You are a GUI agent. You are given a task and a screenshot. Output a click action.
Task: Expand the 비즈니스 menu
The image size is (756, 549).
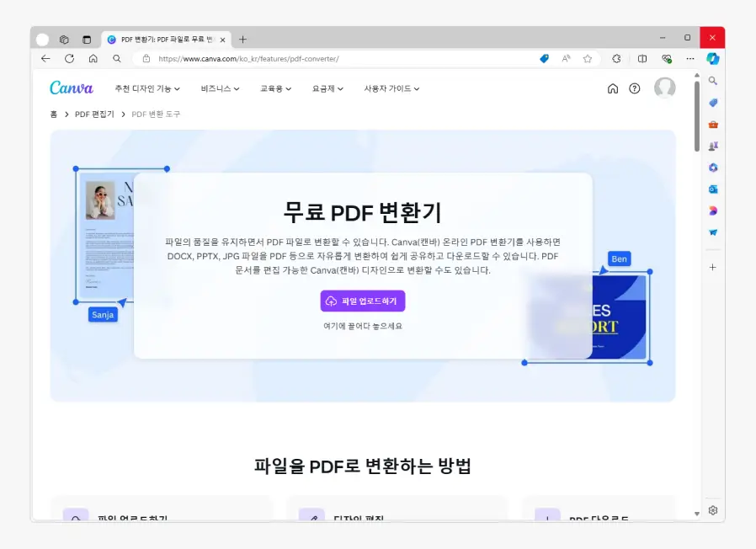pyautogui.click(x=220, y=88)
